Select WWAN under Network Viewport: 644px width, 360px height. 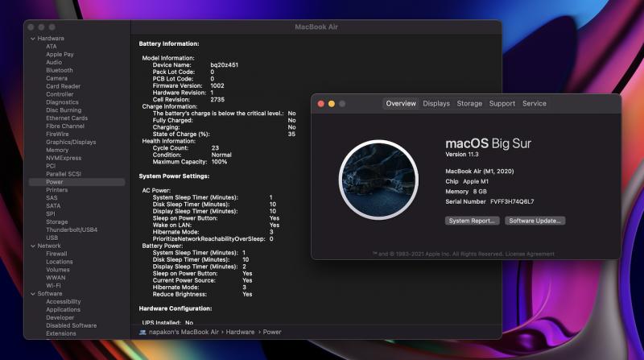point(56,278)
